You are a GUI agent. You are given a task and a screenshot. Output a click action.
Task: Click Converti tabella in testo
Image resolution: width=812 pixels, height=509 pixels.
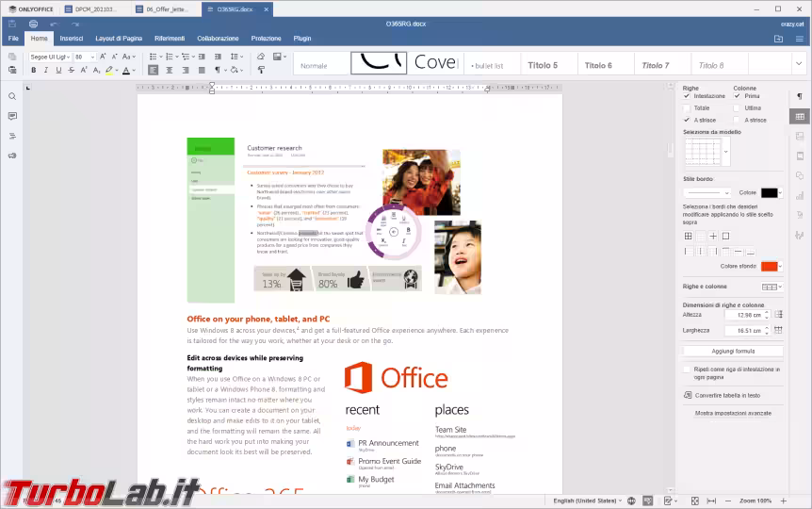point(722,396)
